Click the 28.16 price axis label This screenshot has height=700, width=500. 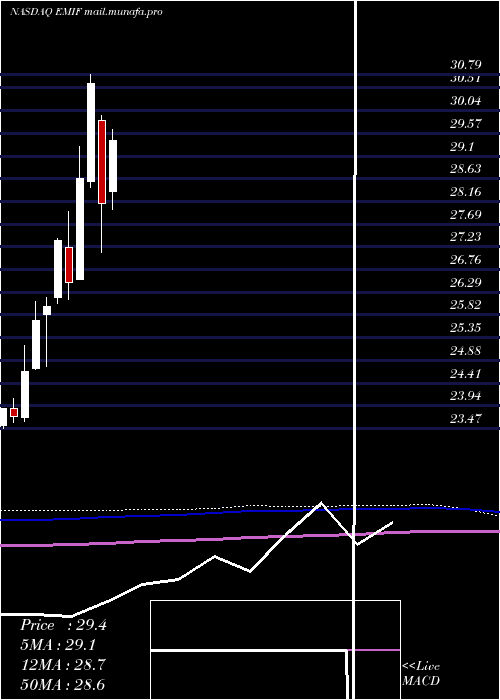tap(466, 192)
